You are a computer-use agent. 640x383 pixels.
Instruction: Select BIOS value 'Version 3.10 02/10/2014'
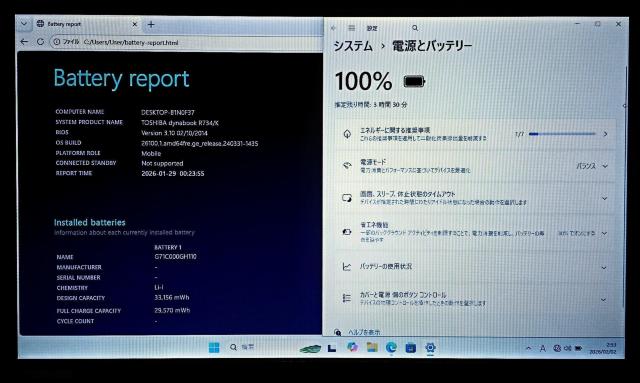click(174, 133)
